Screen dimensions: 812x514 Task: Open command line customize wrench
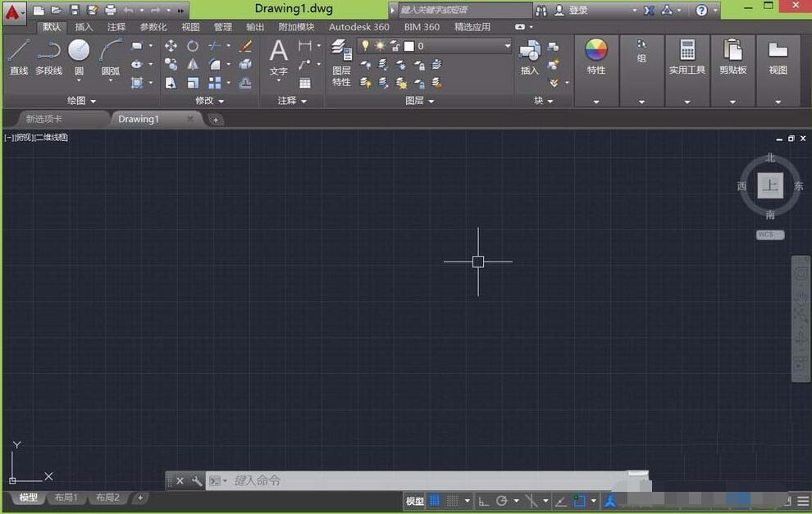(197, 480)
